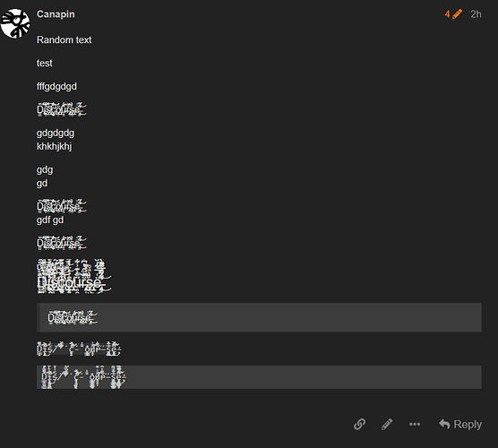Screen dimensions: 498x448
Task: Click the 'khkhjkhj' line
Action: (55, 146)
